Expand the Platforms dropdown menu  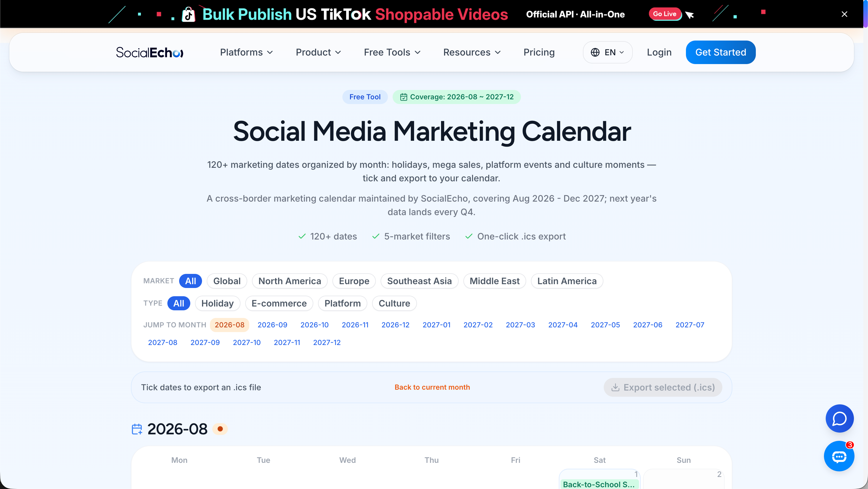246,52
